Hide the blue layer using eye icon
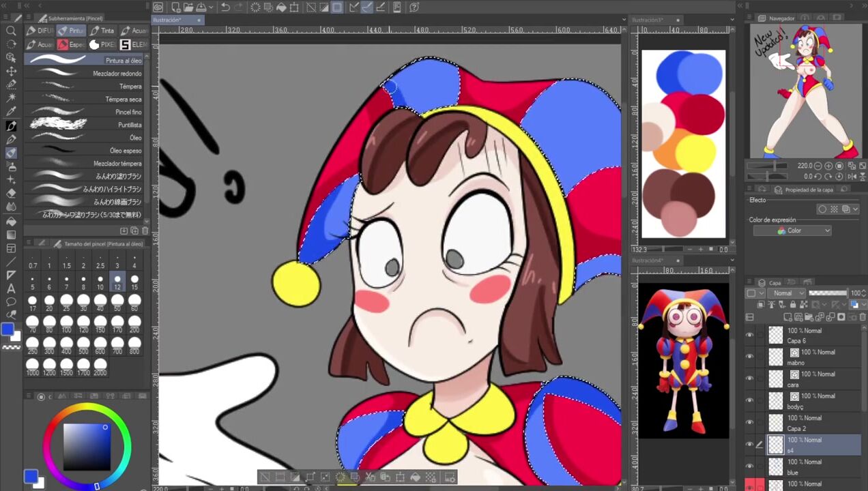868x491 pixels. coord(750,466)
